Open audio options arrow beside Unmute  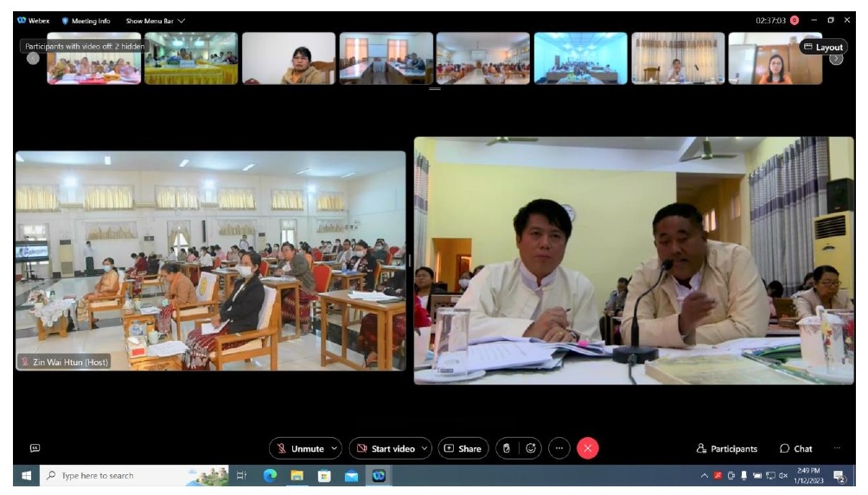click(x=335, y=448)
